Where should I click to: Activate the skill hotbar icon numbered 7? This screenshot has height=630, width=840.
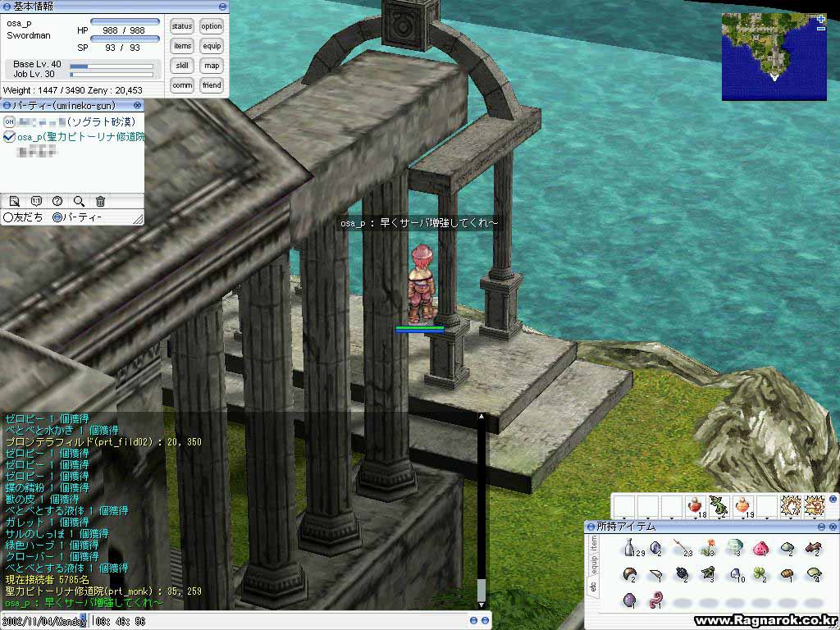point(790,506)
